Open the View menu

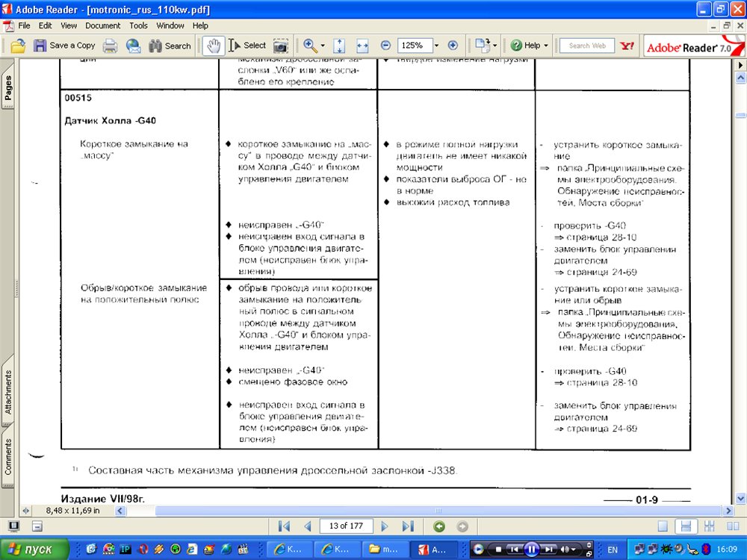pos(69,25)
